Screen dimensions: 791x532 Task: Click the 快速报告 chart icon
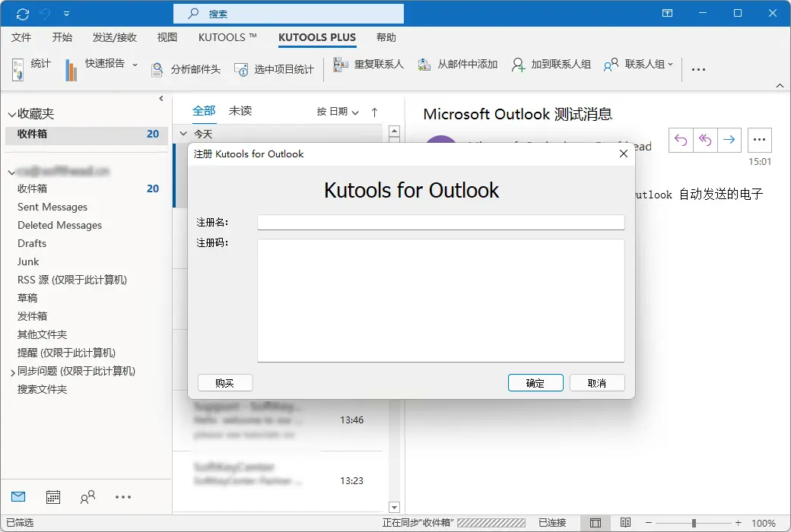tap(71, 70)
